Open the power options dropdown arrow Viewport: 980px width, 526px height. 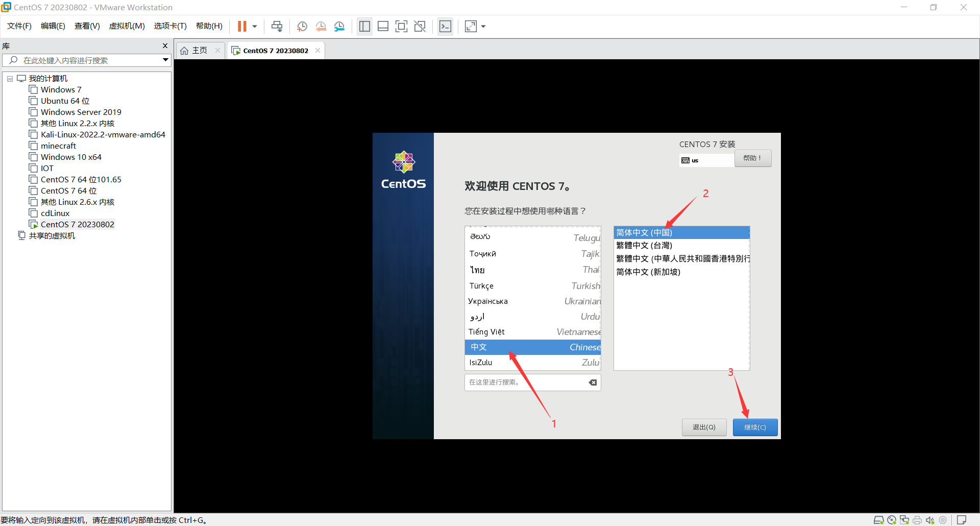pos(255,27)
